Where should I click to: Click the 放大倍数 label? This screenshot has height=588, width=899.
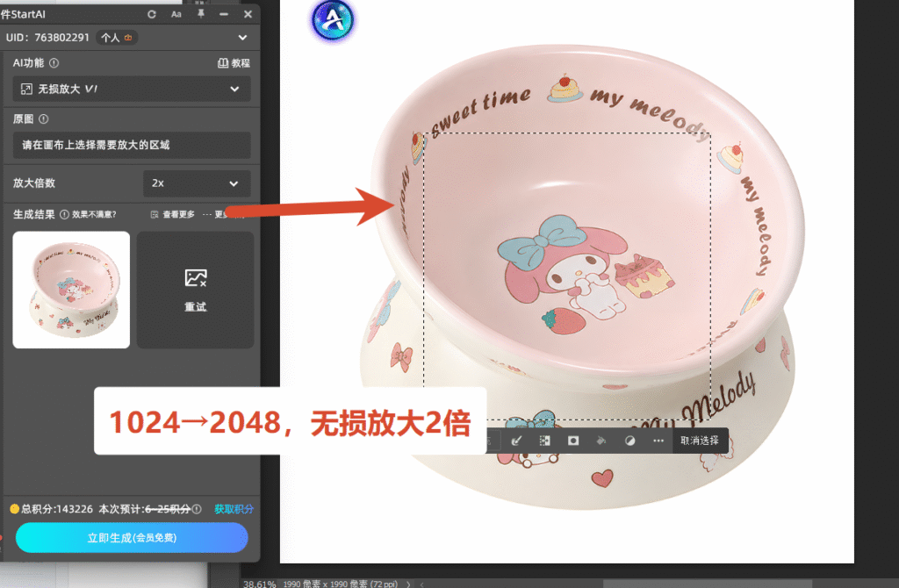click(x=34, y=183)
